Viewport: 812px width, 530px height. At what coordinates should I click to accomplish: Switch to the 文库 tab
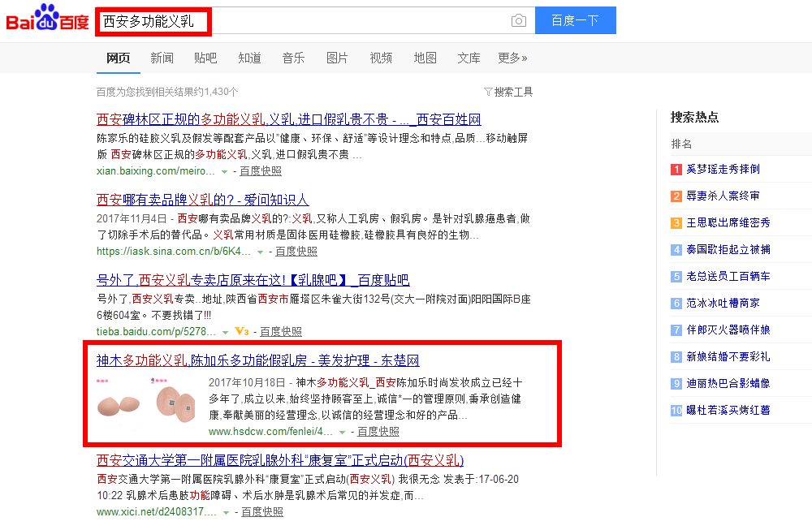tap(469, 58)
